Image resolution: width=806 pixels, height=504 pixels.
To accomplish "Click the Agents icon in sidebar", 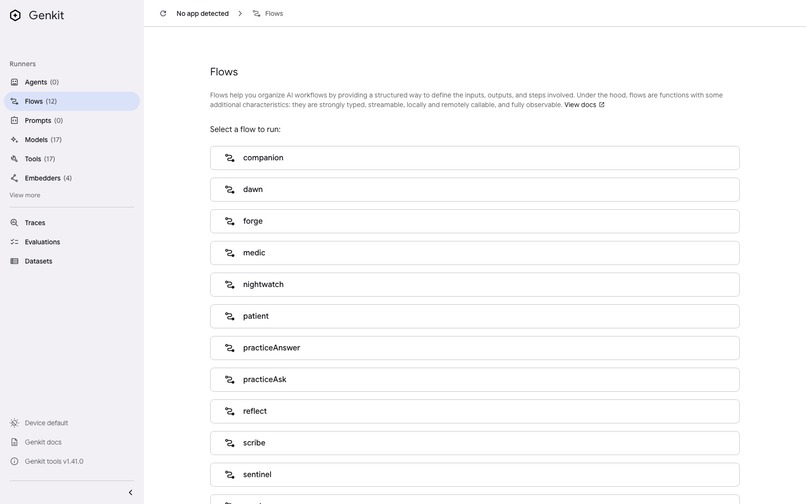I will pyautogui.click(x=14, y=82).
